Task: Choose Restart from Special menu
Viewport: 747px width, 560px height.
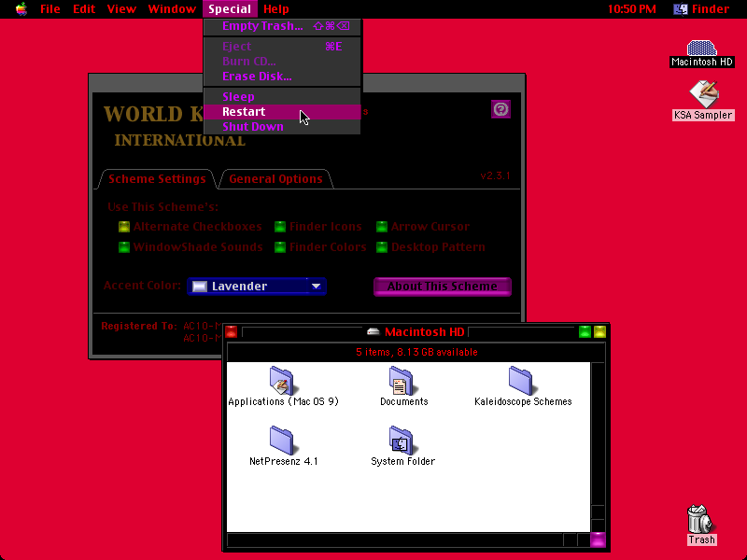Action: pyautogui.click(x=282, y=111)
